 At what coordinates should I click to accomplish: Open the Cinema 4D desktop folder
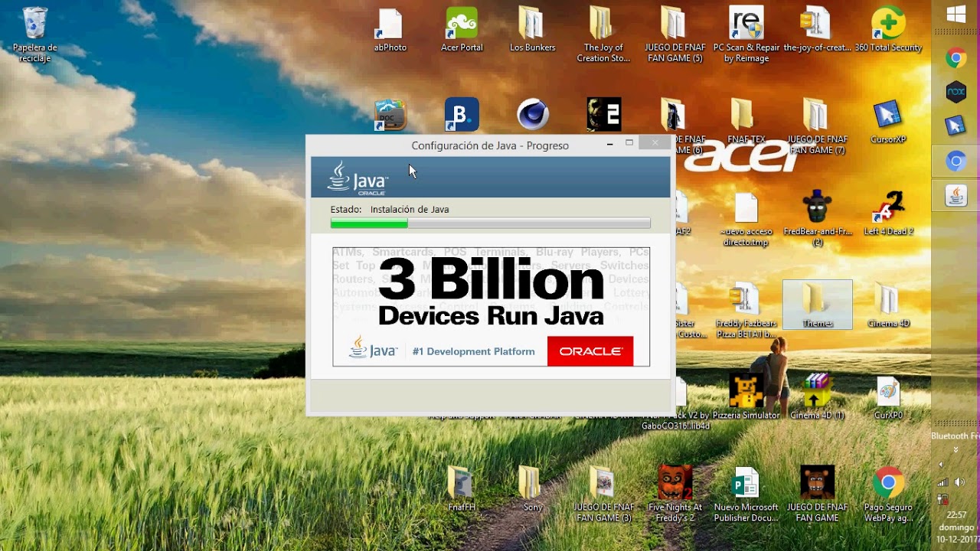tap(888, 306)
